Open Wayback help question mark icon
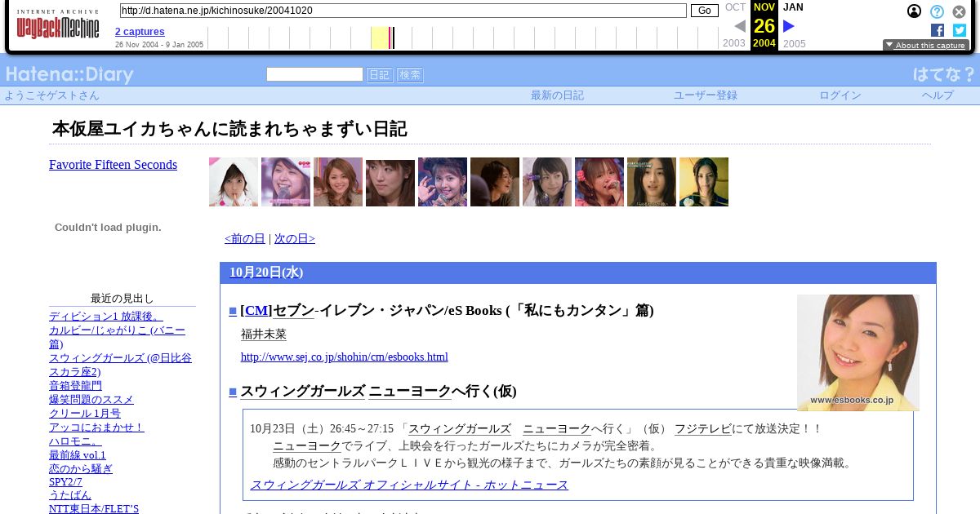Viewport: 980px width, 514px height. 937,11
